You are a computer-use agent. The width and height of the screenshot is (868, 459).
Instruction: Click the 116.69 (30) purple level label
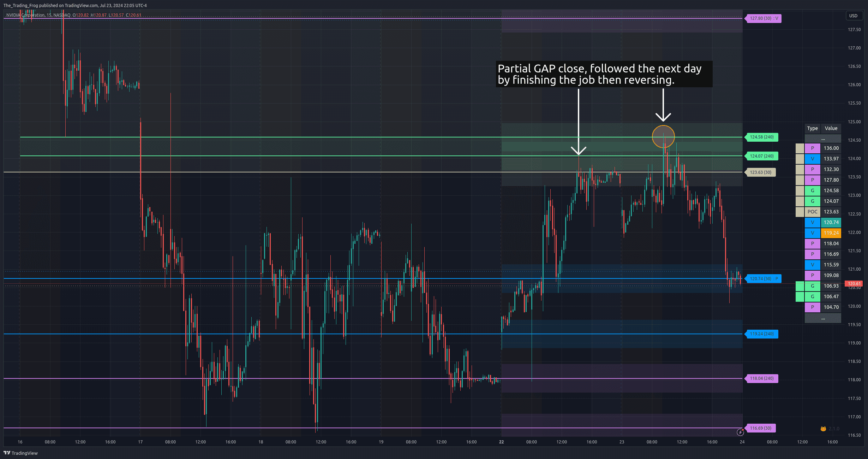(760, 428)
